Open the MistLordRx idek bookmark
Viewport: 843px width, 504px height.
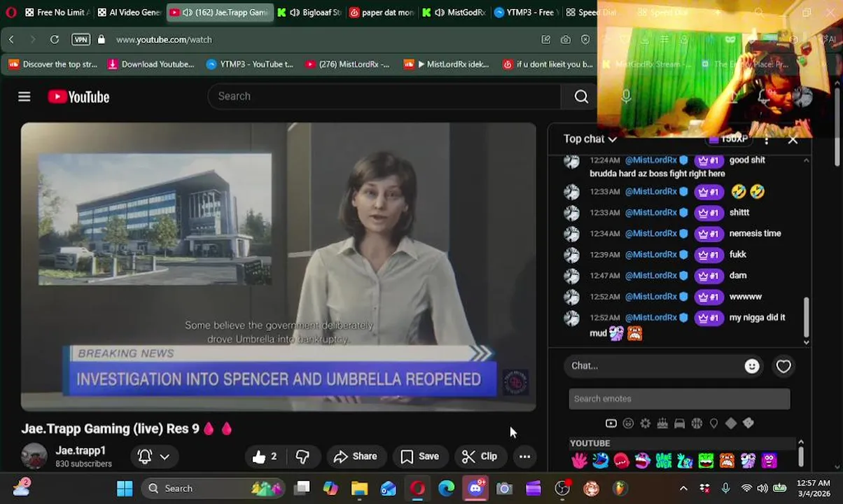pos(447,64)
